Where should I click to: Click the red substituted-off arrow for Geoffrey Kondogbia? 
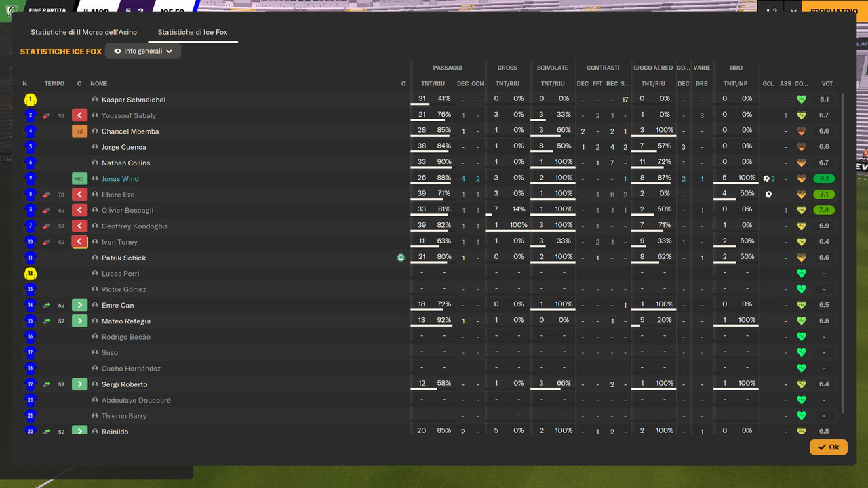[x=80, y=226]
